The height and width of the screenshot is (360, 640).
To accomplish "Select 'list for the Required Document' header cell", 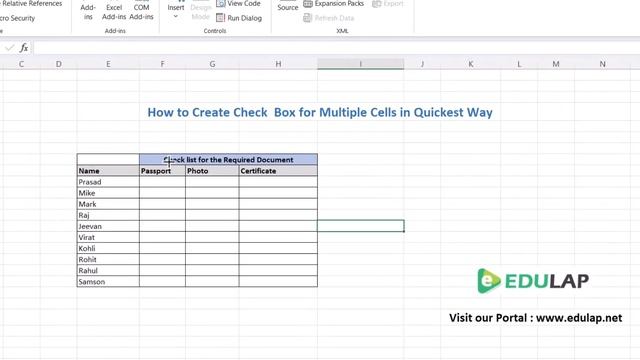I will tap(229, 160).
